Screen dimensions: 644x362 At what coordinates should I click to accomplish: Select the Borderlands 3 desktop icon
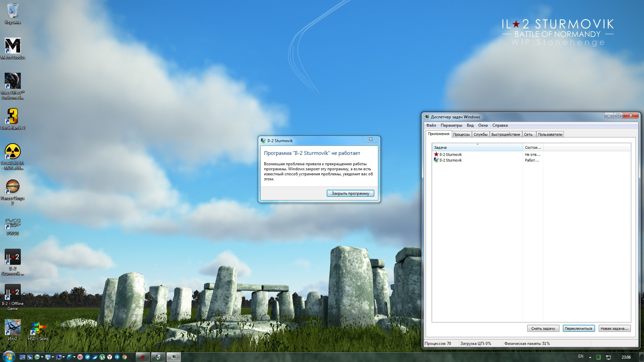13,119
